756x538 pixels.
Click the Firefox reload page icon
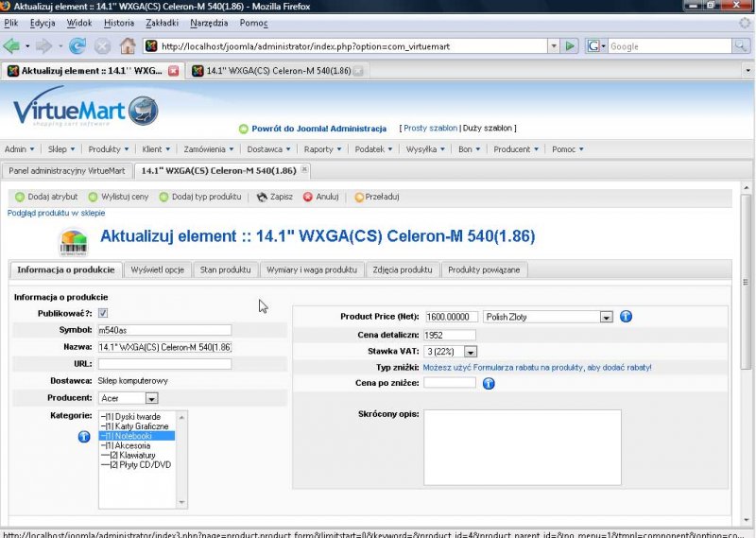click(77, 45)
